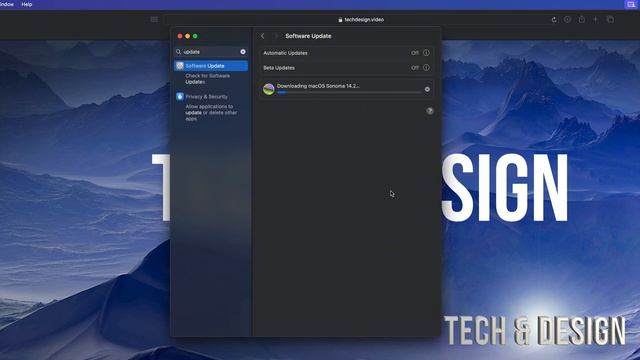Open the Help menu

point(27,4)
